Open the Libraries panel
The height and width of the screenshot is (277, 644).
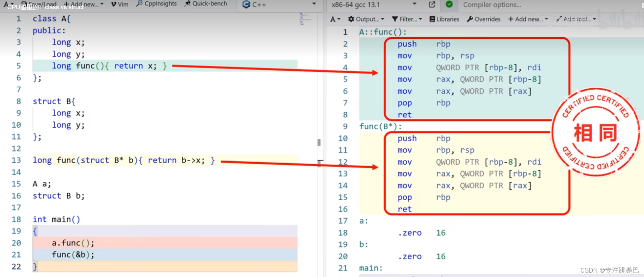(444, 19)
